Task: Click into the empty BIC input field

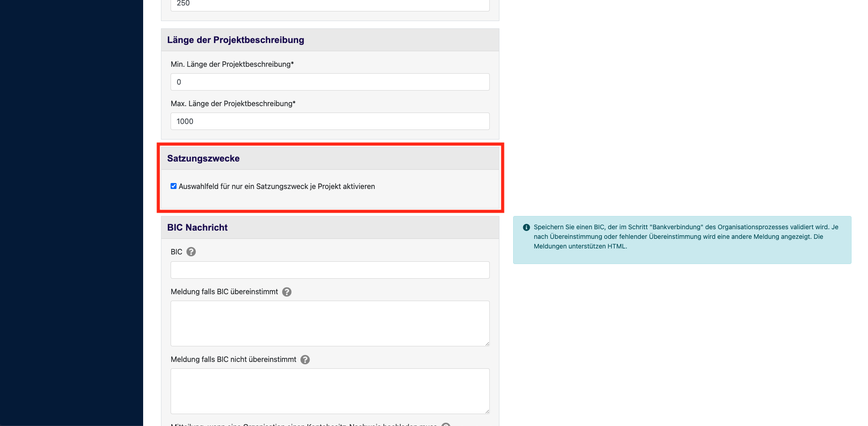Action: click(x=330, y=270)
